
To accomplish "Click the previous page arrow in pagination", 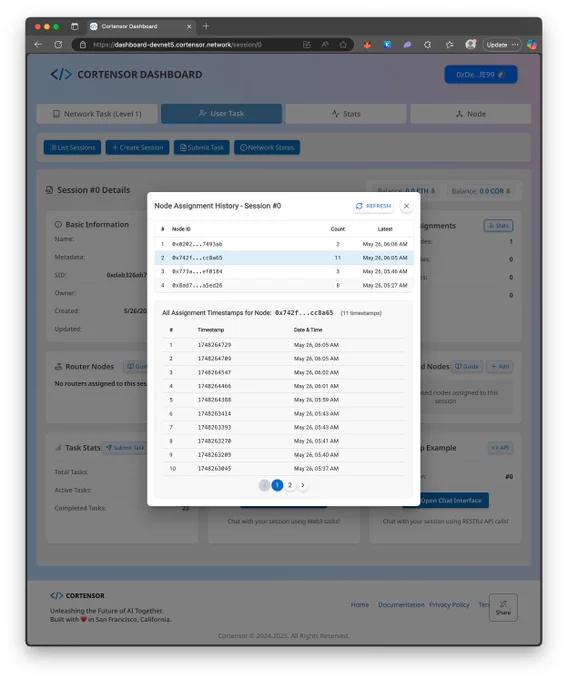I will click(264, 485).
